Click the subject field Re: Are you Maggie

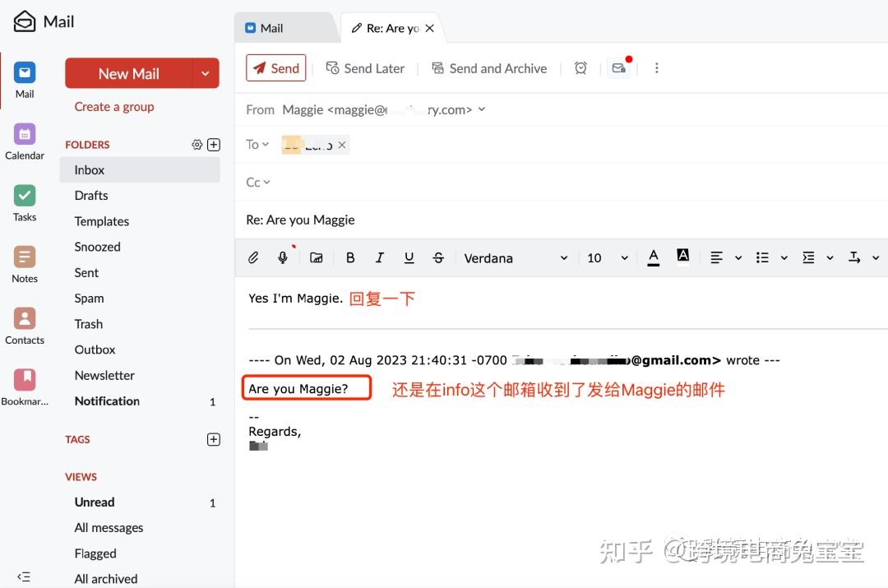tap(493, 220)
